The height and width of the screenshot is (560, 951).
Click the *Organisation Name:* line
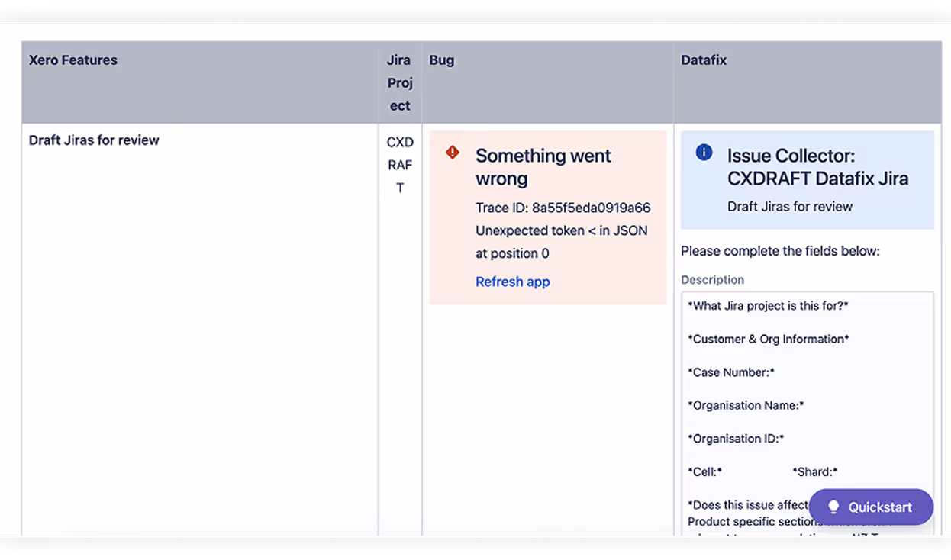point(746,405)
